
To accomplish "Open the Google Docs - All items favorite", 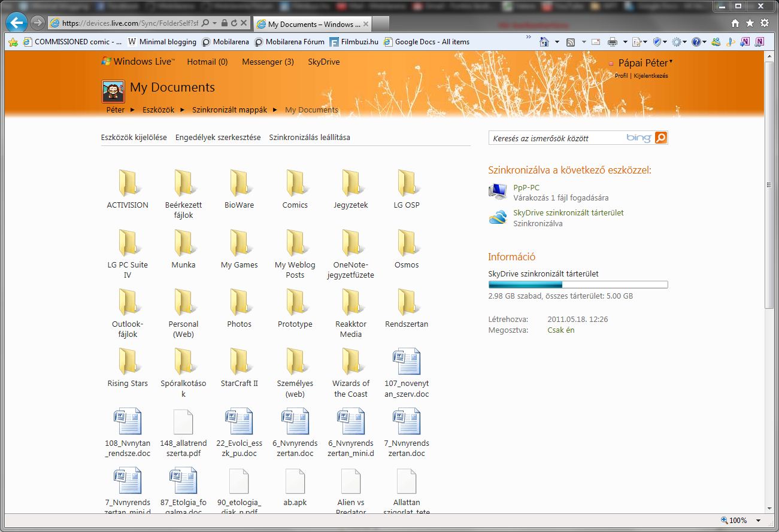I will pyautogui.click(x=426, y=42).
